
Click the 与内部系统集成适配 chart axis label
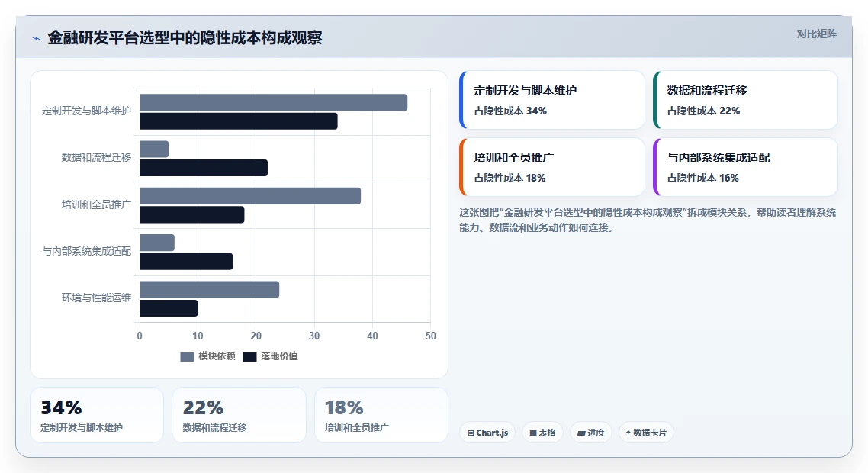[86, 252]
